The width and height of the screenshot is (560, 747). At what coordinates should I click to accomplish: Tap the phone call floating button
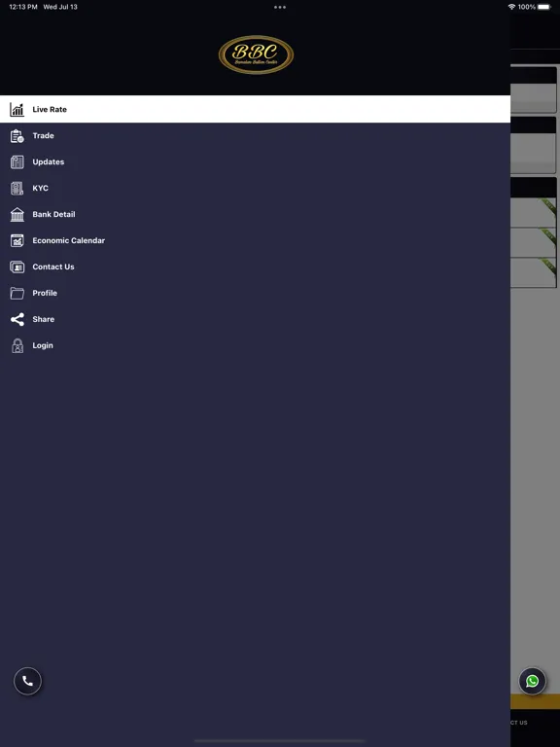(27, 681)
